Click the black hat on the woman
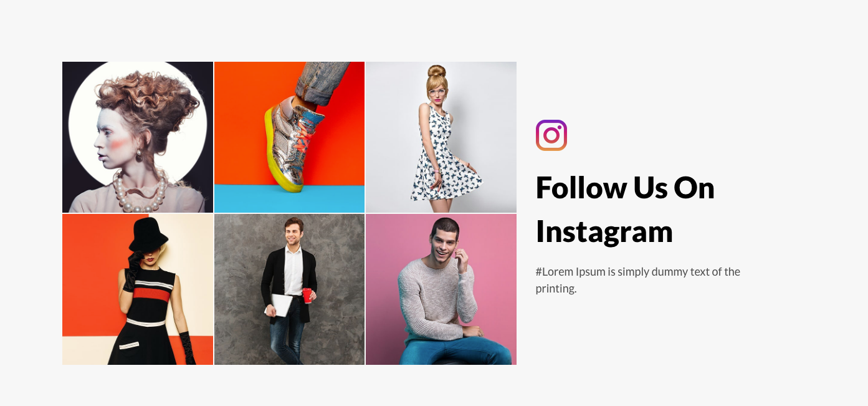Screen dimensions: 868x406 click(148, 234)
